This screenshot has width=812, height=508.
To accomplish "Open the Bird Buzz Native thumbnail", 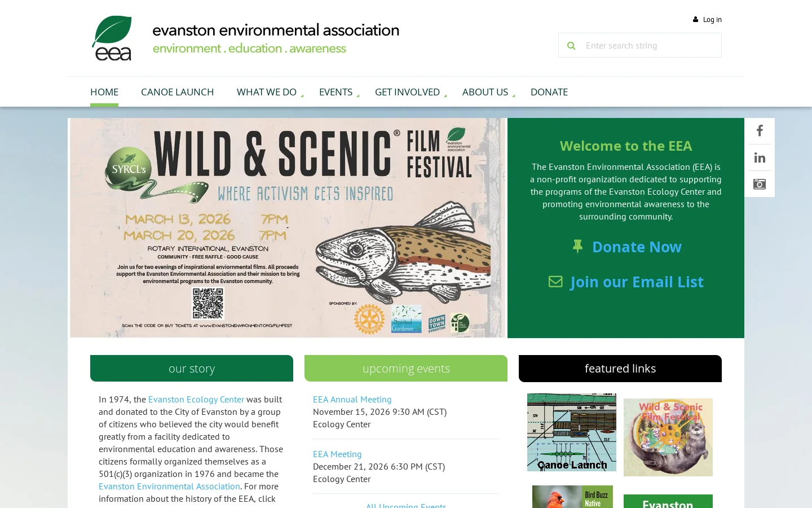I will coord(572,497).
